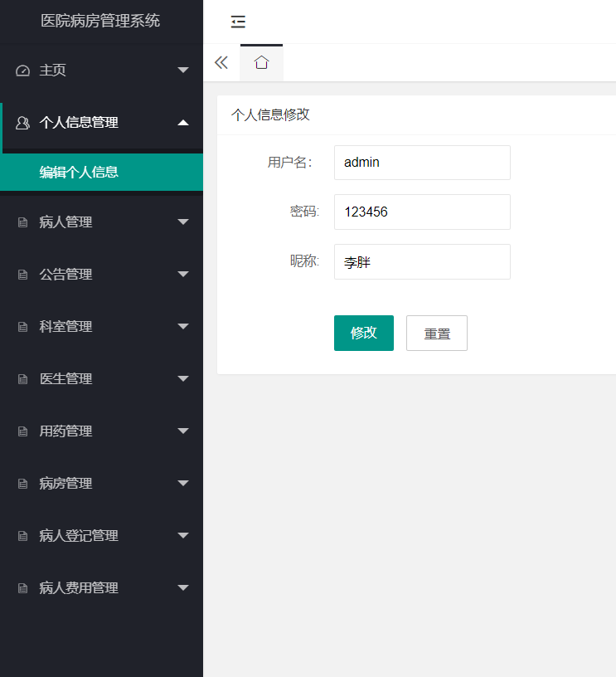Expand the 公告管理 dropdown arrow

click(183, 274)
